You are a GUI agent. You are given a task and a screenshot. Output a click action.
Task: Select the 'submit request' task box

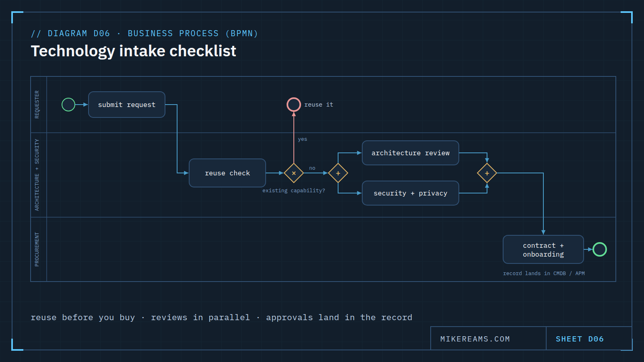tap(127, 105)
